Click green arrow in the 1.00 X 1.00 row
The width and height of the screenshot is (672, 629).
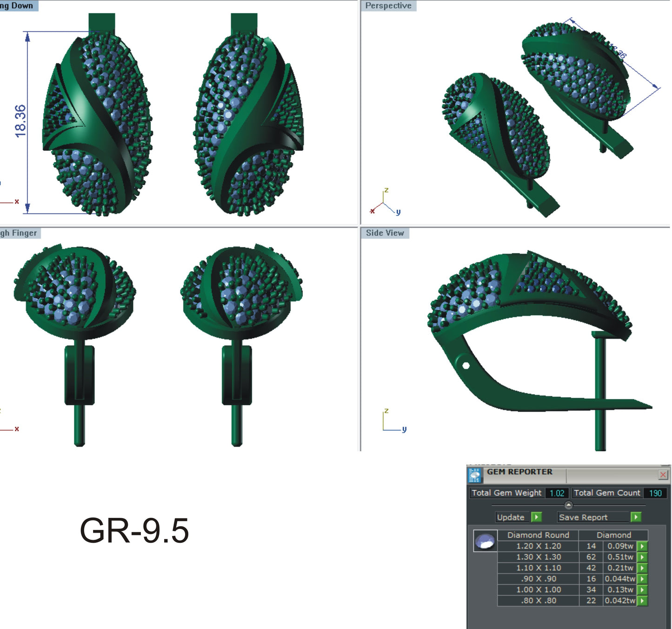tap(642, 590)
